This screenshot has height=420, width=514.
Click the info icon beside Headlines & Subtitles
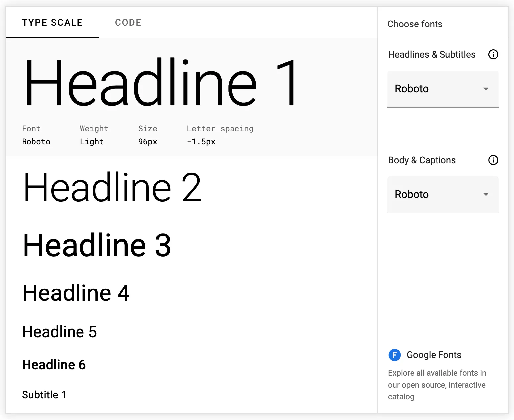493,54
